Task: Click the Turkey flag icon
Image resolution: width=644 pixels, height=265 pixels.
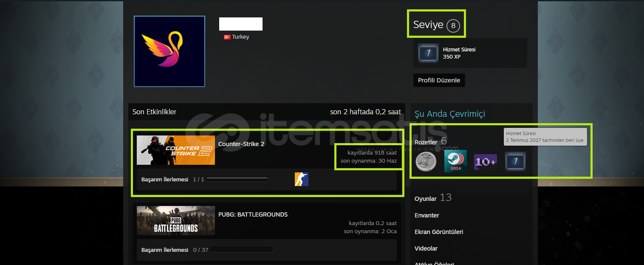Action: (227, 37)
